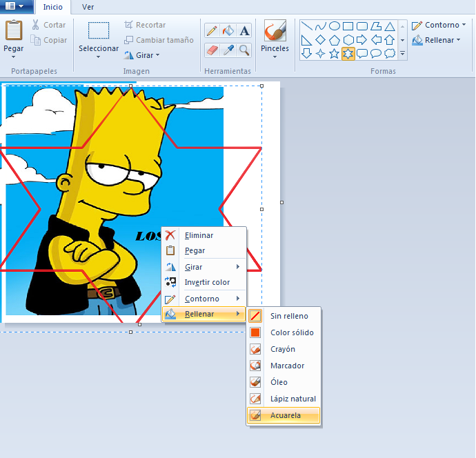This screenshot has height=458, width=476.
Task: Choose the Four-point star shape
Action: click(x=321, y=54)
